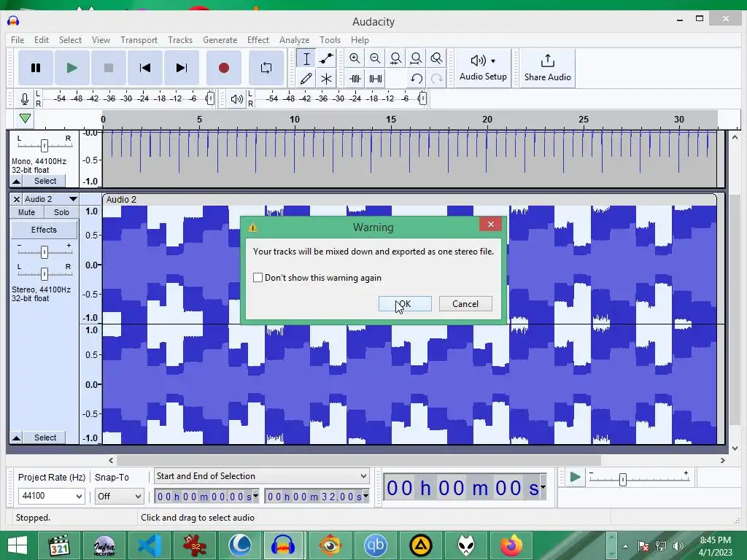Click the red Record button
The image size is (747, 560).
tap(224, 68)
